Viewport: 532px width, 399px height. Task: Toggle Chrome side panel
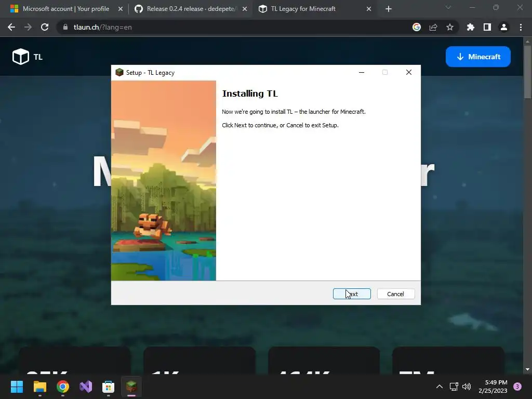(x=487, y=27)
